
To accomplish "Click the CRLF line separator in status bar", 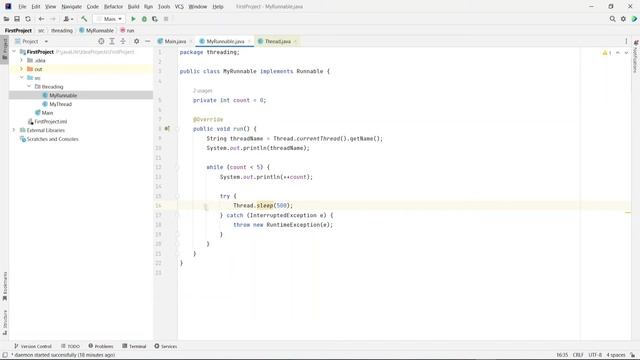I will 578,355.
